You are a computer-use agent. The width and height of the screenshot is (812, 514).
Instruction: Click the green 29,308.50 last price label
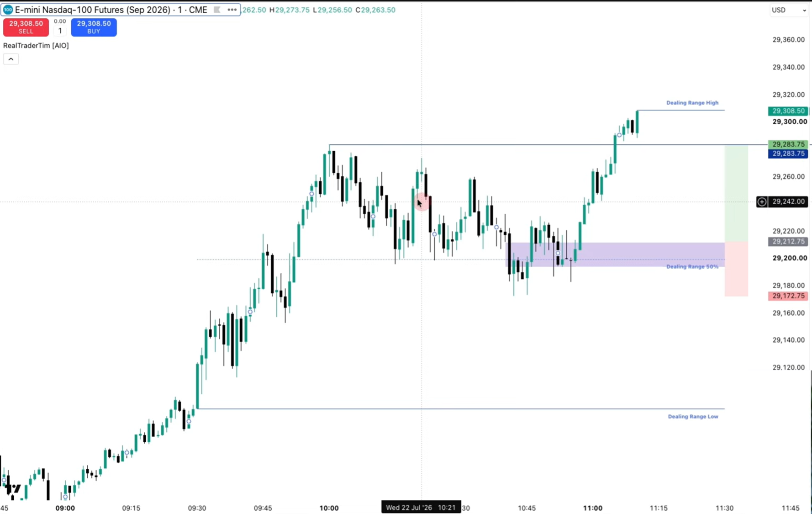[788, 111]
